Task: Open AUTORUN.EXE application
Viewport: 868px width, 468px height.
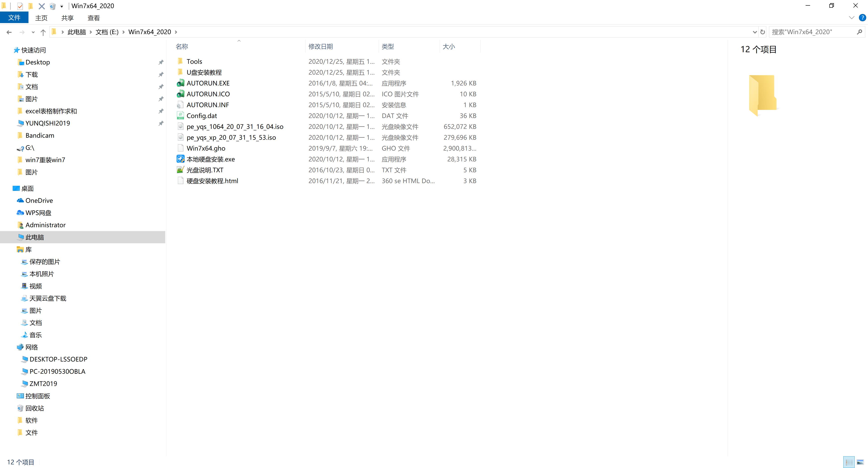Action: [x=208, y=83]
